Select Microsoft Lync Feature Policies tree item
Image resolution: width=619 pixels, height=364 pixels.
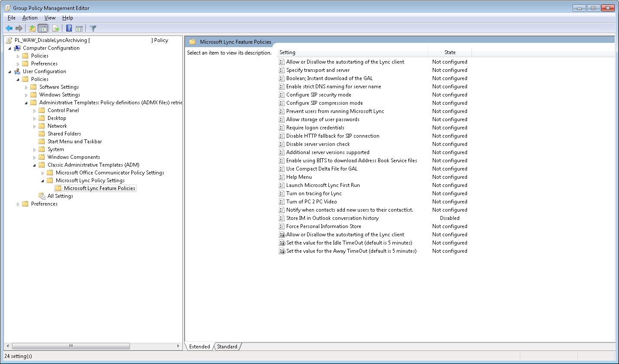100,188
